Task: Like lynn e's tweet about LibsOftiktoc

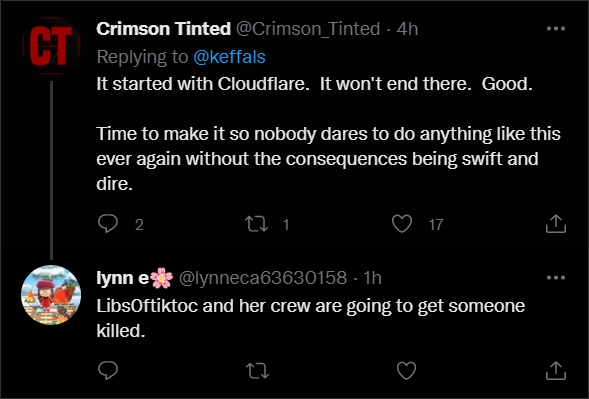Action: point(406,370)
